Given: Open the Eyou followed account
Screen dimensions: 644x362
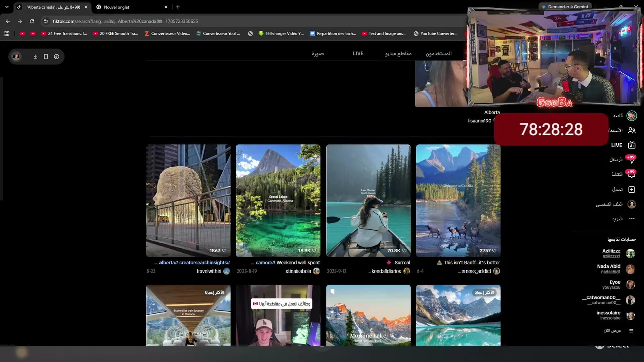Looking at the screenshot, I should (x=619, y=285).
